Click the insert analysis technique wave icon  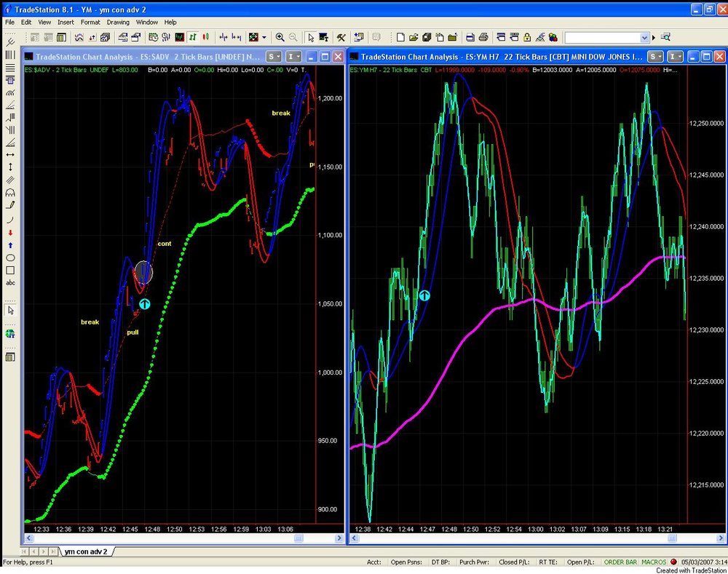tap(79, 37)
